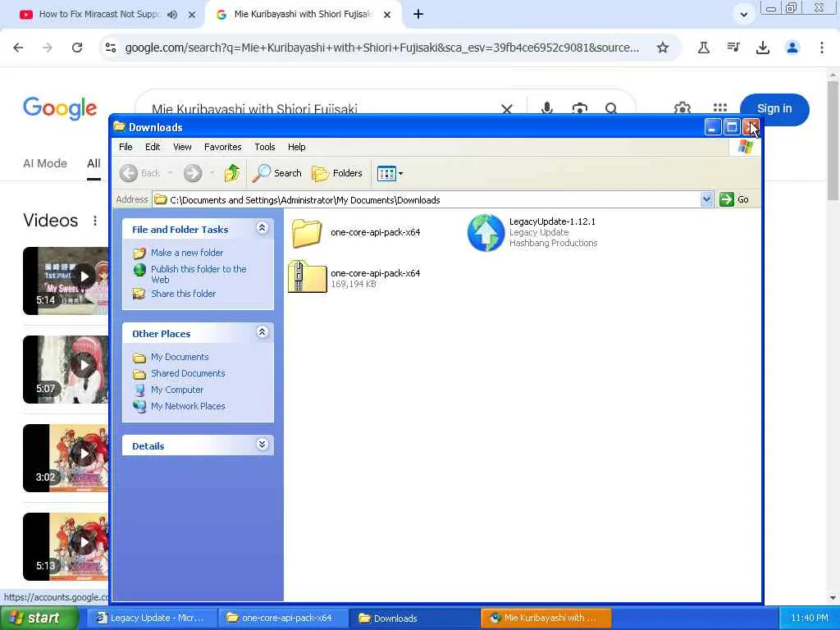
Task: Open Search in the Downloads toolbar
Action: coord(277,173)
